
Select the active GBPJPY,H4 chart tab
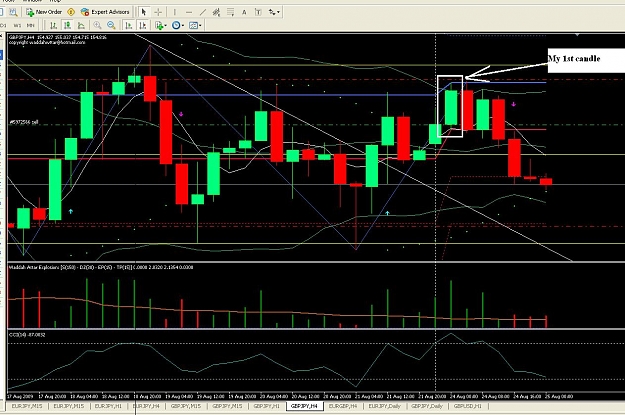click(305, 406)
